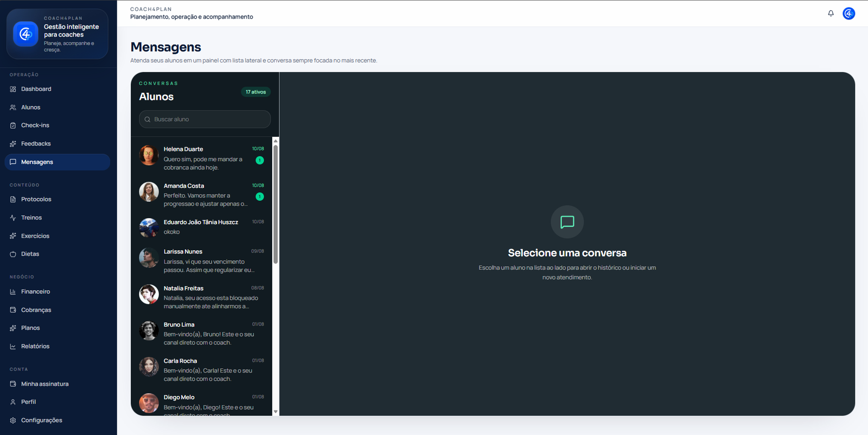868x435 pixels.
Task: Open conversation with Bruno Lima
Action: pyautogui.click(x=202, y=333)
